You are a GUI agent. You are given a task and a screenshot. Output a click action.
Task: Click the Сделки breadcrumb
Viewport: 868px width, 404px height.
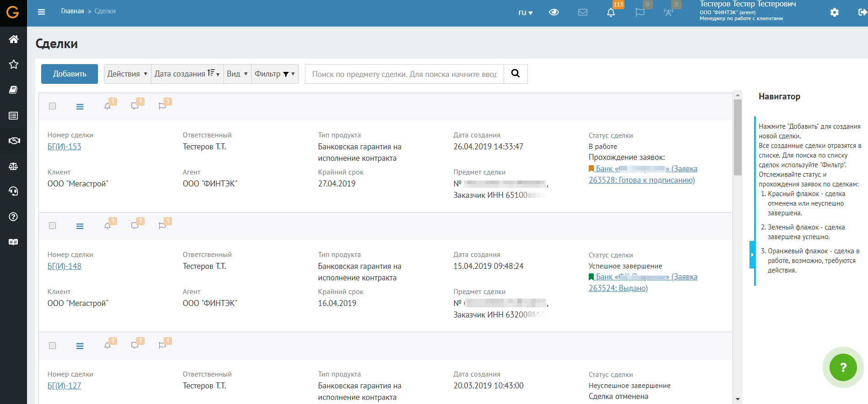(x=105, y=11)
